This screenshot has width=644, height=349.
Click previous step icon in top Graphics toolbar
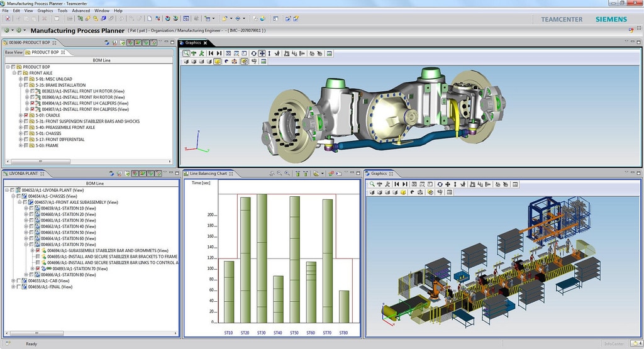click(x=211, y=53)
